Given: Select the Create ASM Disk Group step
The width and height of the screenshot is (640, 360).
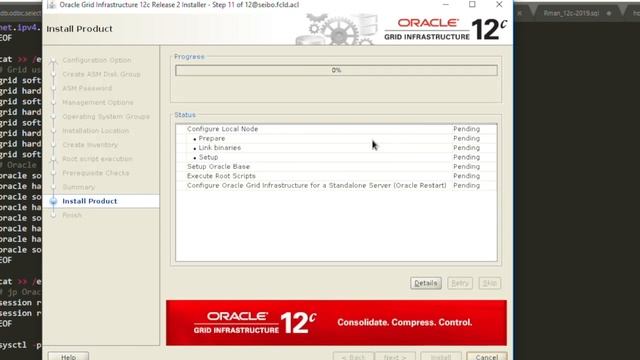Looking at the screenshot, I should [101, 74].
